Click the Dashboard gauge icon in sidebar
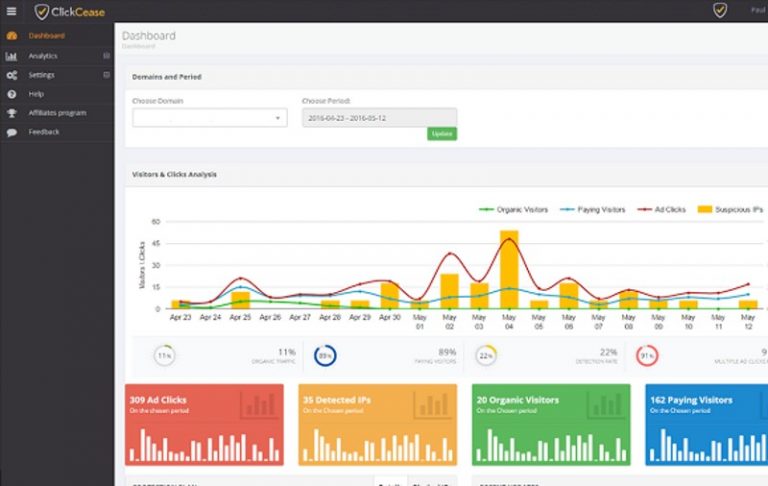 [12, 36]
